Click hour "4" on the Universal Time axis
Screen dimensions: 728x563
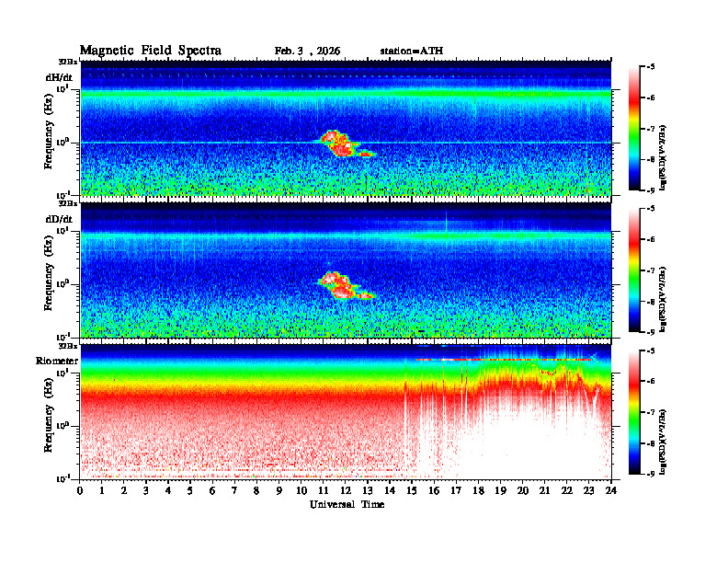point(168,491)
